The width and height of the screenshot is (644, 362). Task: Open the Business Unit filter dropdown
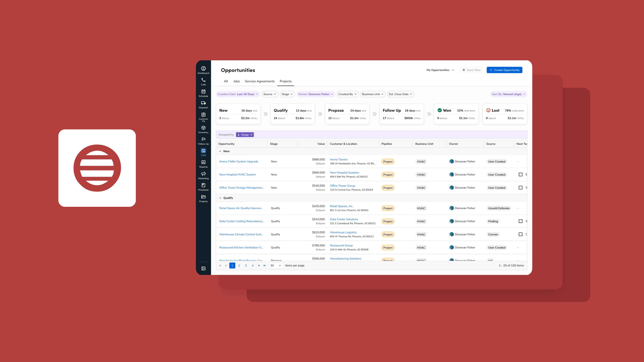point(372,94)
